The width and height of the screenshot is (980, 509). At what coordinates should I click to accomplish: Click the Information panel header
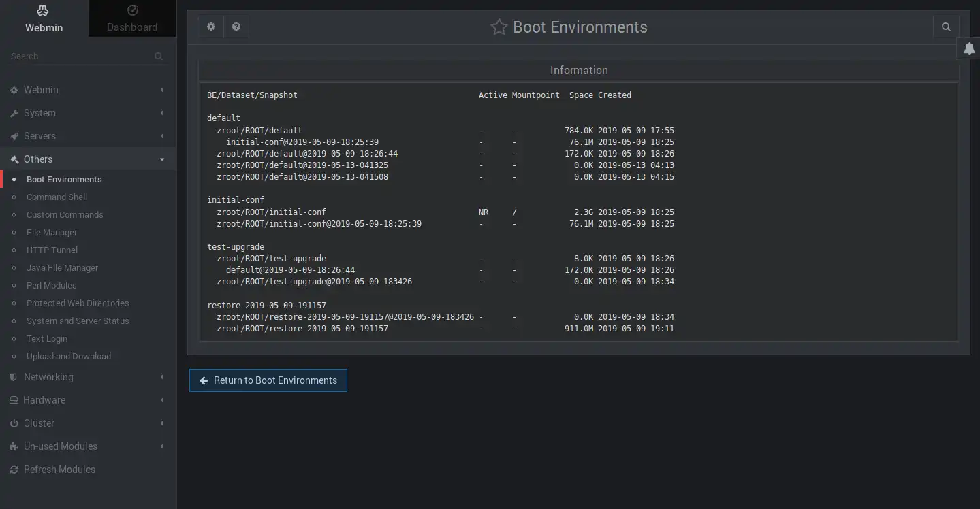click(x=579, y=70)
